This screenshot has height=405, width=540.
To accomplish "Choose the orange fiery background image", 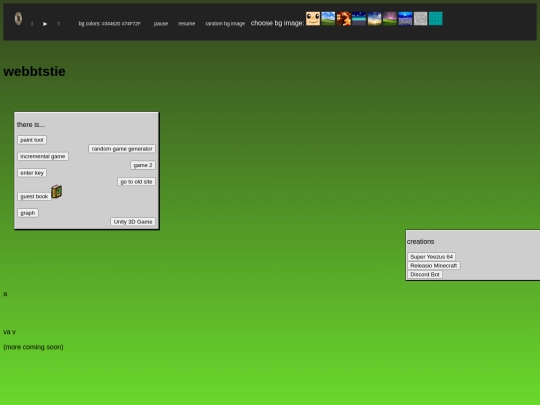I will [343, 19].
